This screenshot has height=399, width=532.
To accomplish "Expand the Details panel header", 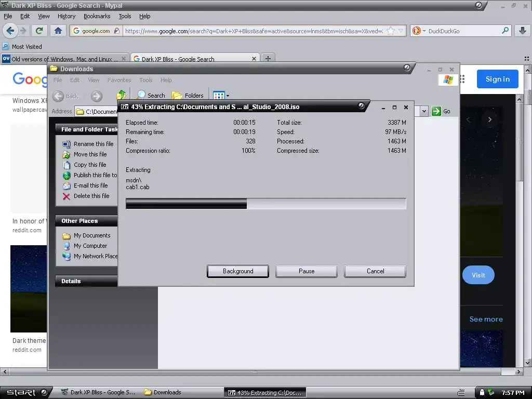I will (86, 281).
